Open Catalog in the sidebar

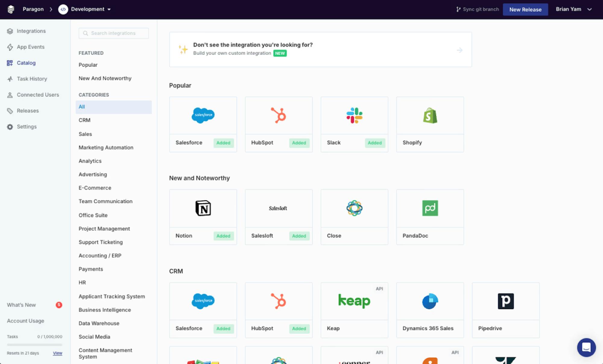[26, 63]
